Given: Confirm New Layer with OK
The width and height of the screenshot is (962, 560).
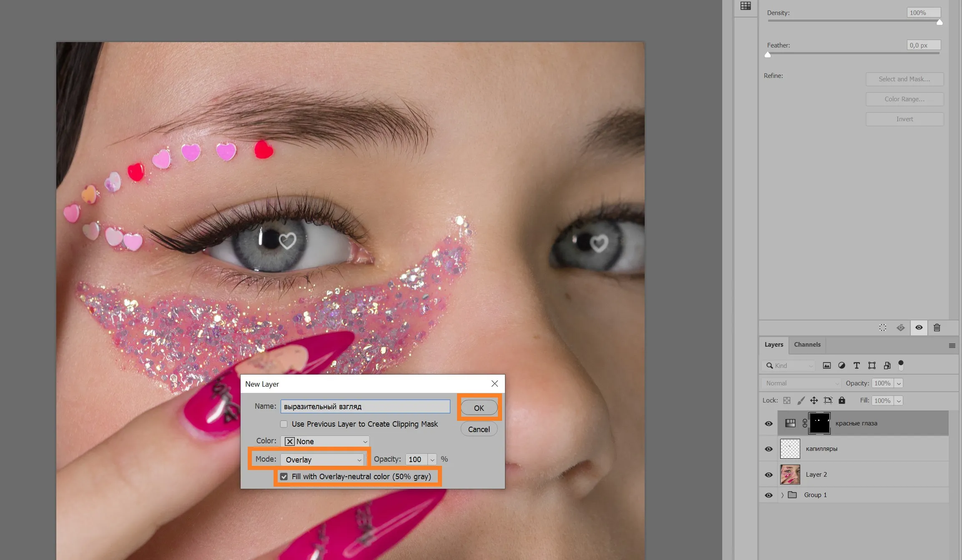Looking at the screenshot, I should (x=479, y=408).
